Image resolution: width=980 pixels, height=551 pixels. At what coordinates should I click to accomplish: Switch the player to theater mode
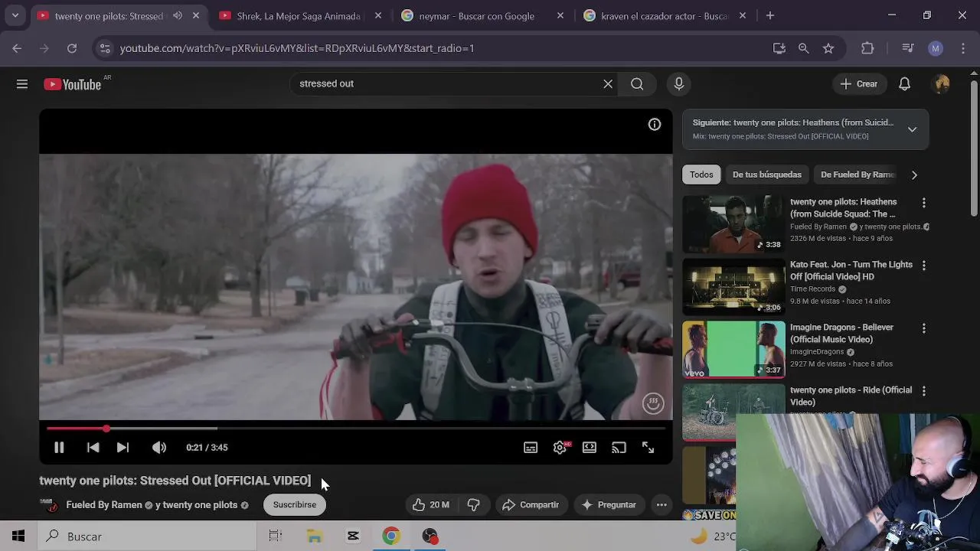point(590,448)
